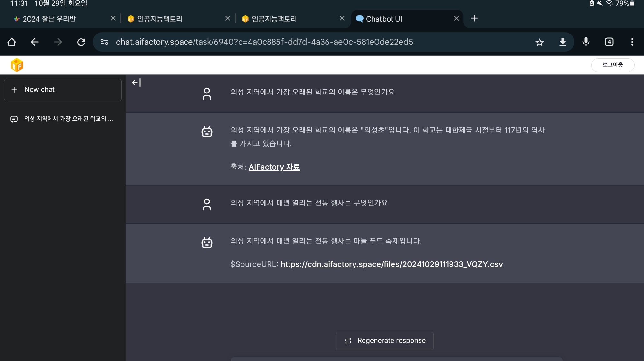Click Regenerate response button
The image size is (644, 361).
[x=385, y=341]
